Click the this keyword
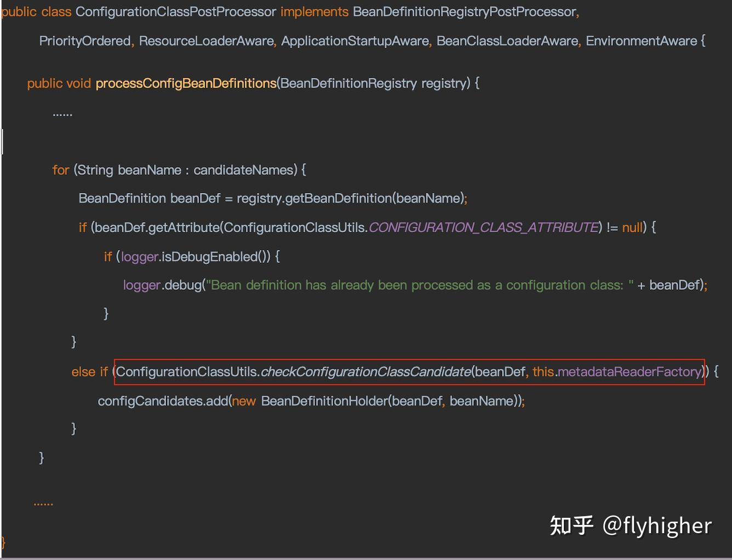 click(x=544, y=372)
